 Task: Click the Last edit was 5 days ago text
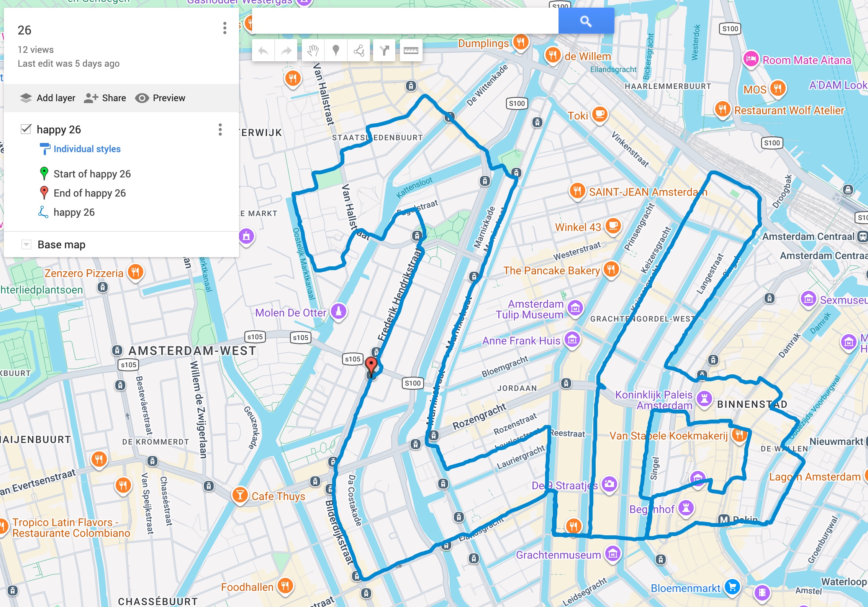[69, 63]
